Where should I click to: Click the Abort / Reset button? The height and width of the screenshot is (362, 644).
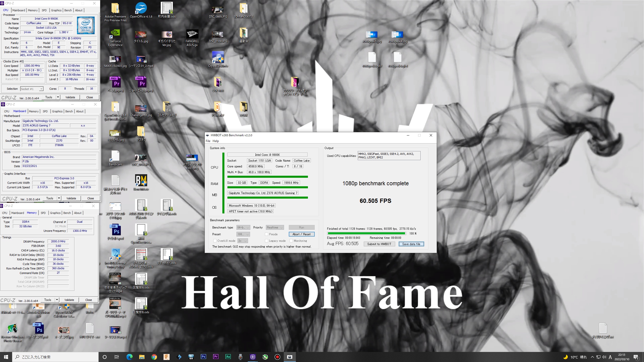click(302, 234)
